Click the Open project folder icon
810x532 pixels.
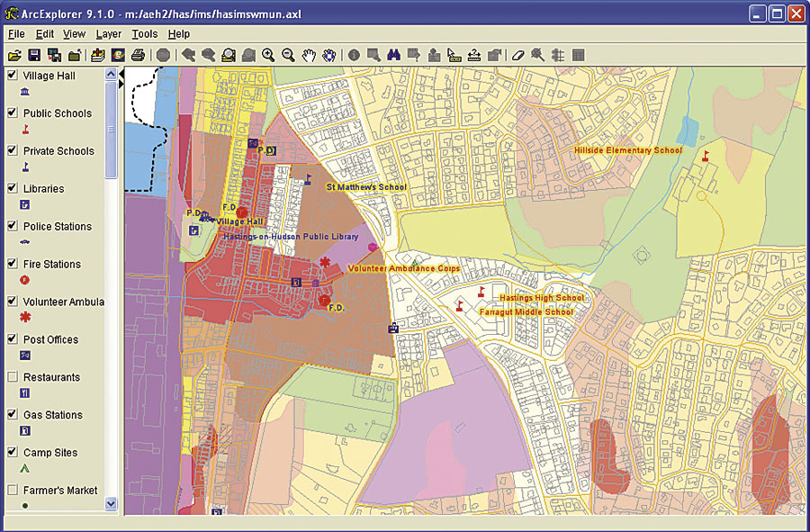pyautogui.click(x=14, y=56)
